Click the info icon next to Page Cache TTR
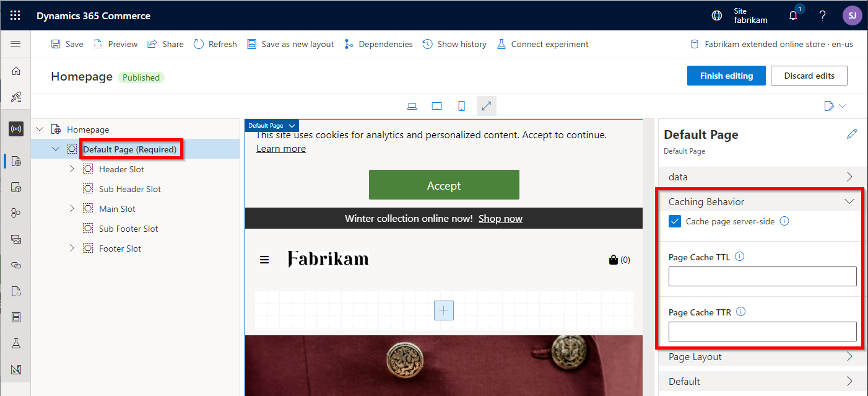 (x=740, y=312)
